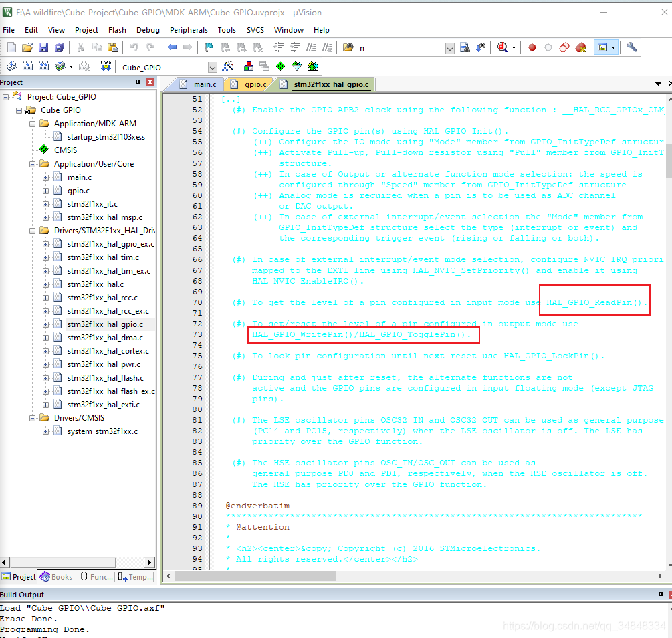Open the debug session dropdown arrow
The image size is (672, 638).
click(x=514, y=47)
